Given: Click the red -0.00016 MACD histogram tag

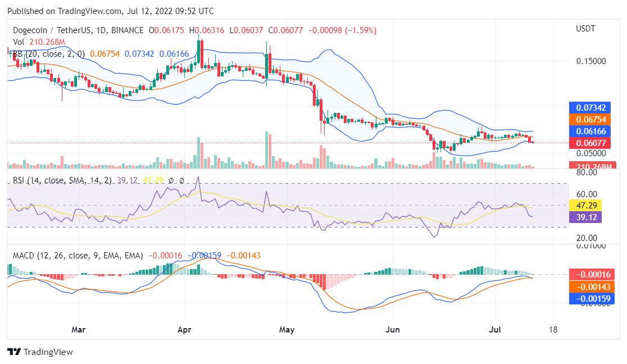Looking at the screenshot, I should coord(590,275).
